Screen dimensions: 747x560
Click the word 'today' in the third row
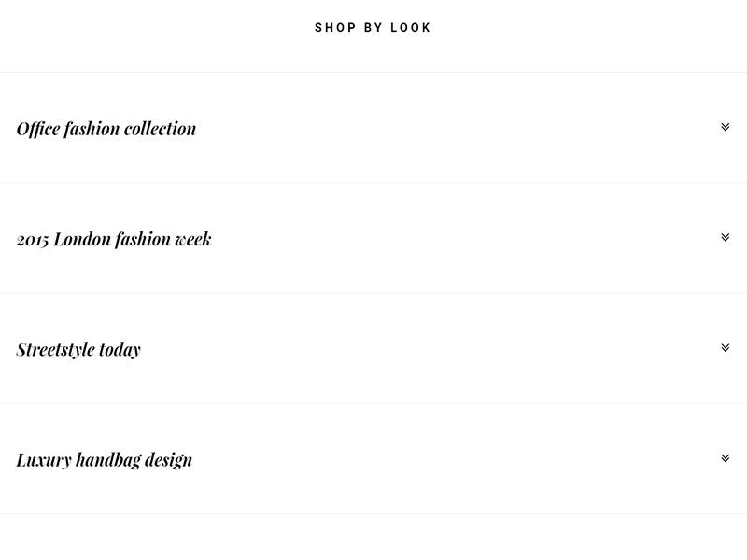click(120, 350)
